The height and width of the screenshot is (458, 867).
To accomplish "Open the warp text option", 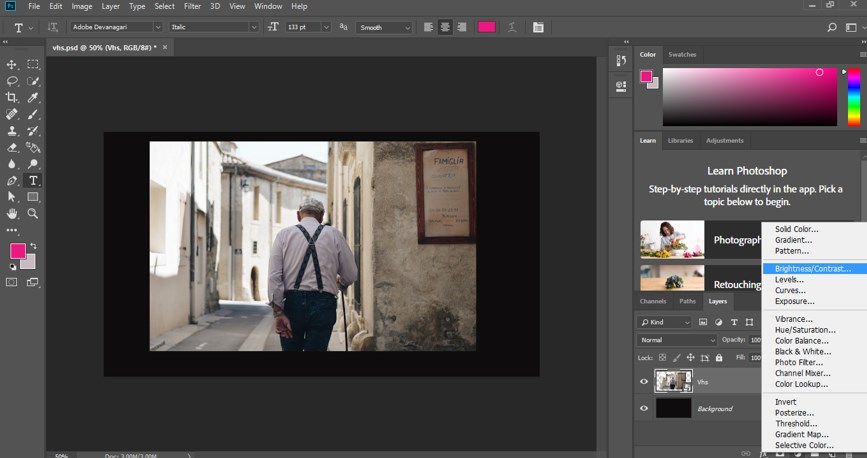I will pos(514,27).
